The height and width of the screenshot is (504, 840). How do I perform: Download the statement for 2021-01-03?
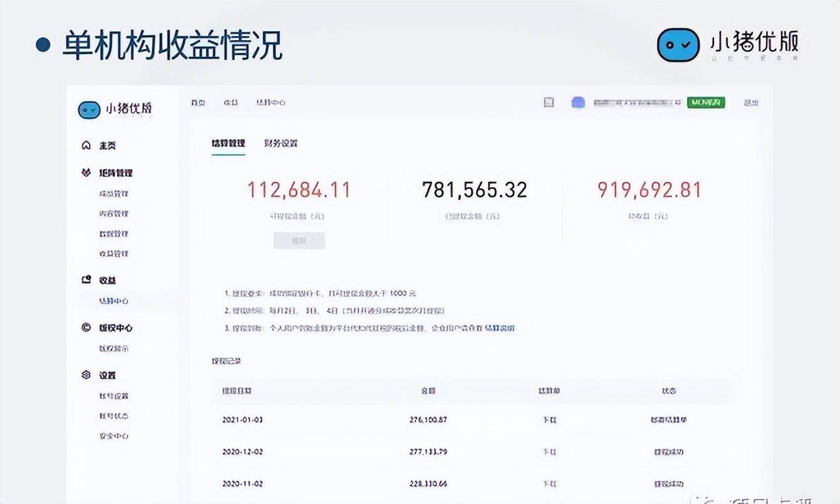[x=550, y=420]
